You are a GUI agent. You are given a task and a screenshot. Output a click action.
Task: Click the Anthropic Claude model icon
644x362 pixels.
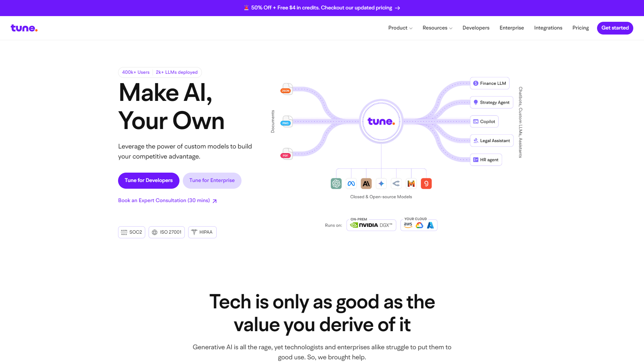[366, 183]
